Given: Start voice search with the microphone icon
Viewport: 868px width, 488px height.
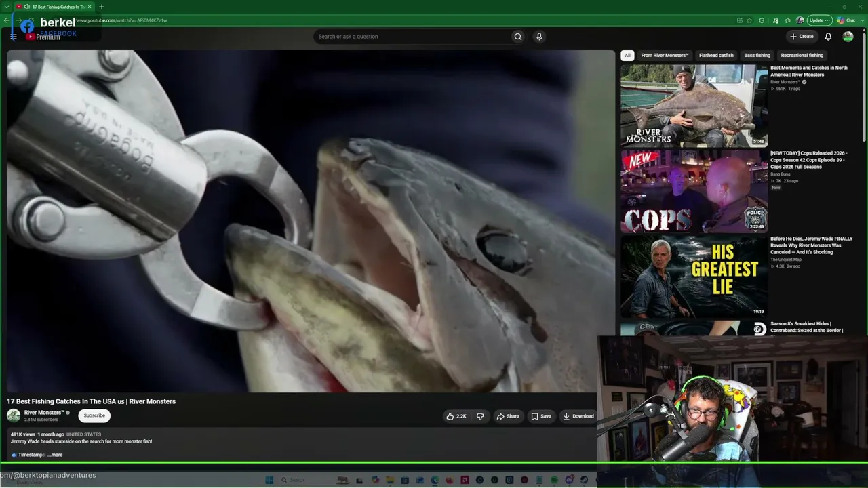Looking at the screenshot, I should [x=539, y=37].
